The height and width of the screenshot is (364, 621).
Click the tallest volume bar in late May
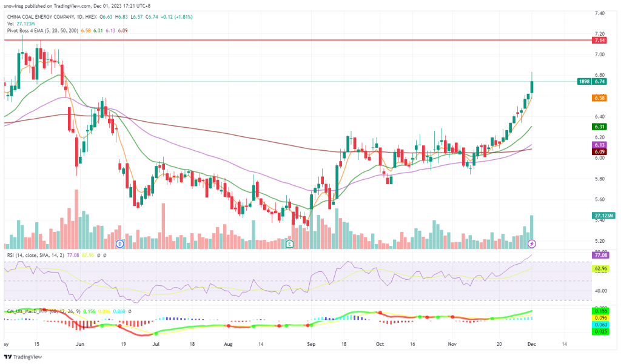pyautogui.click(x=76, y=219)
